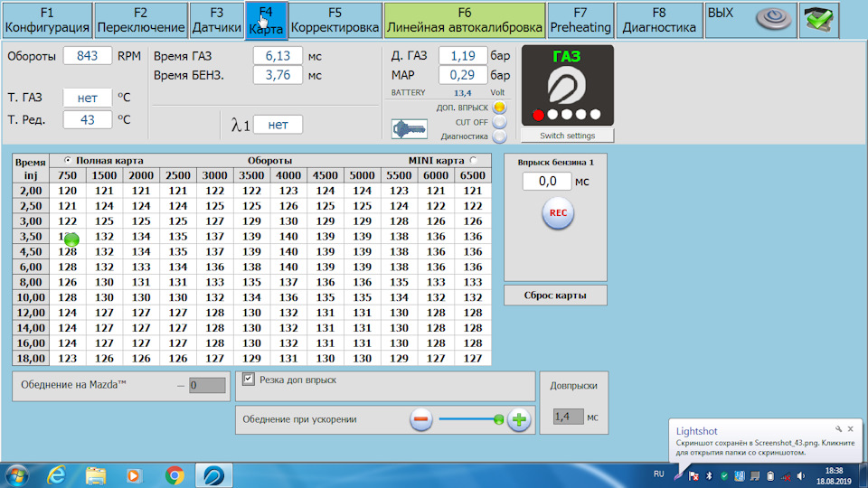
Task: Click the Switch settings button
Action: tap(567, 136)
